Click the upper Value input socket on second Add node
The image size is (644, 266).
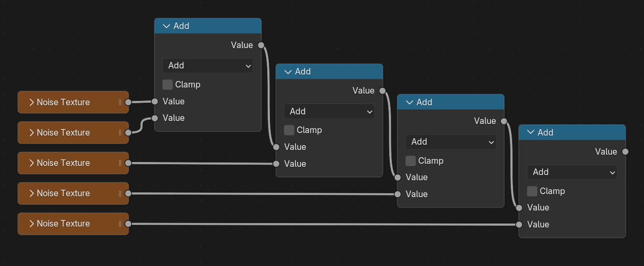(276, 147)
